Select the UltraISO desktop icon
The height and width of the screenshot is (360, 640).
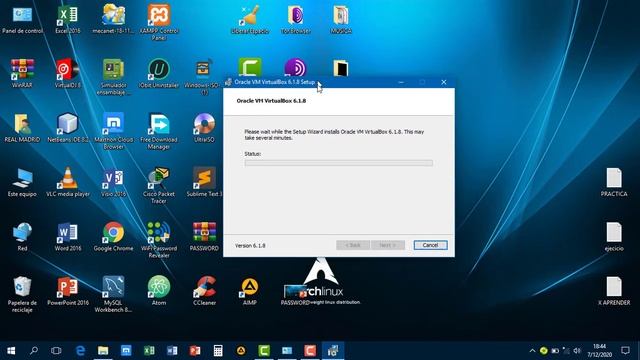coord(204,128)
